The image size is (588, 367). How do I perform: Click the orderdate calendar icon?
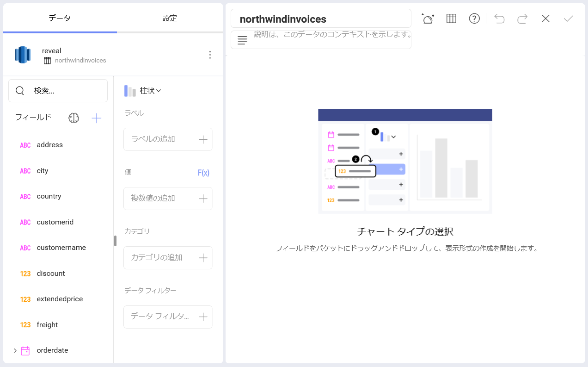click(x=25, y=350)
